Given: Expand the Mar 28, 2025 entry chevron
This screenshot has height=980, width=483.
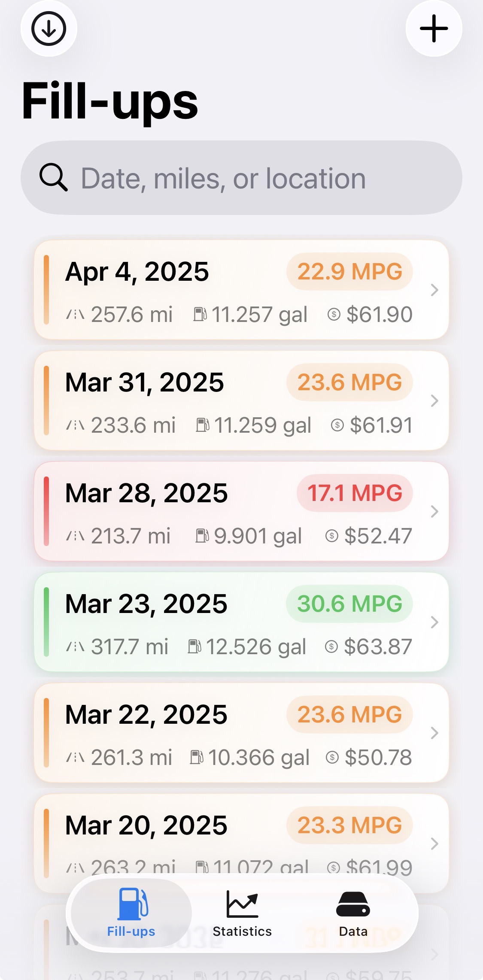Looking at the screenshot, I should pos(434,512).
